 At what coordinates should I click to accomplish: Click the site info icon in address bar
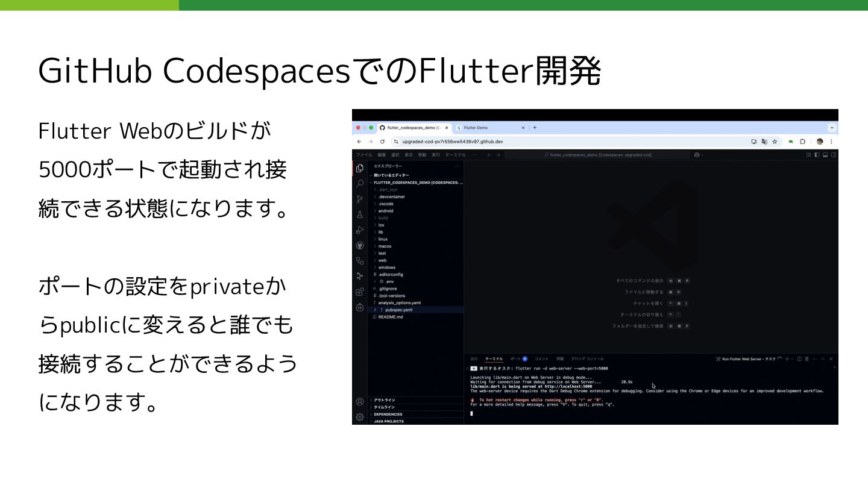pos(396,142)
